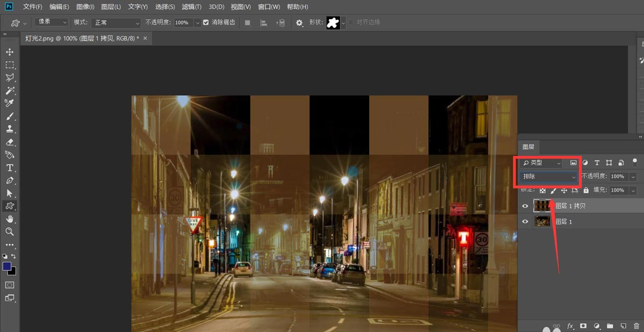Click the path arrangement icon in options bar
Image resolution: width=644 pixels, height=332 pixels.
coord(280,23)
